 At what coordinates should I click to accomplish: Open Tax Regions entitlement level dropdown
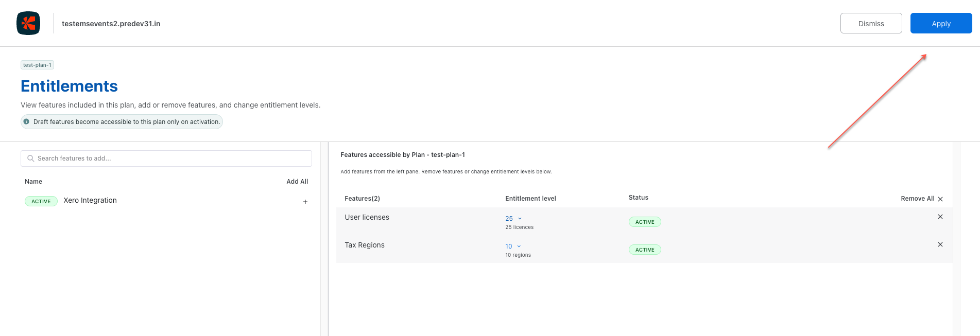pos(513,246)
